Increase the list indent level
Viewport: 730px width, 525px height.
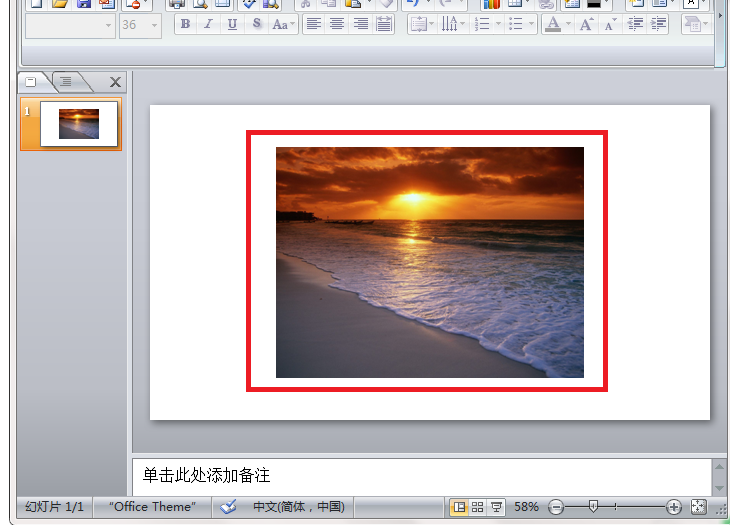(x=658, y=24)
